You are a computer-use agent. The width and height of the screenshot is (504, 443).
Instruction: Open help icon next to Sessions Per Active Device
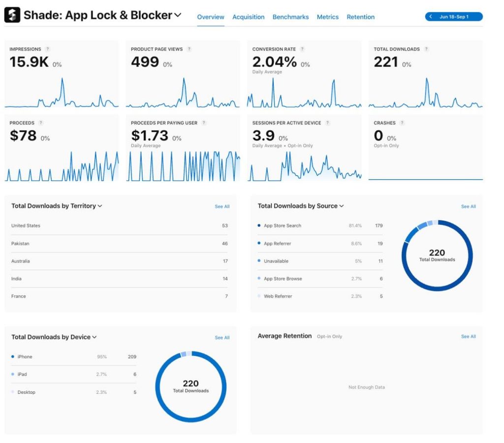[327, 123]
